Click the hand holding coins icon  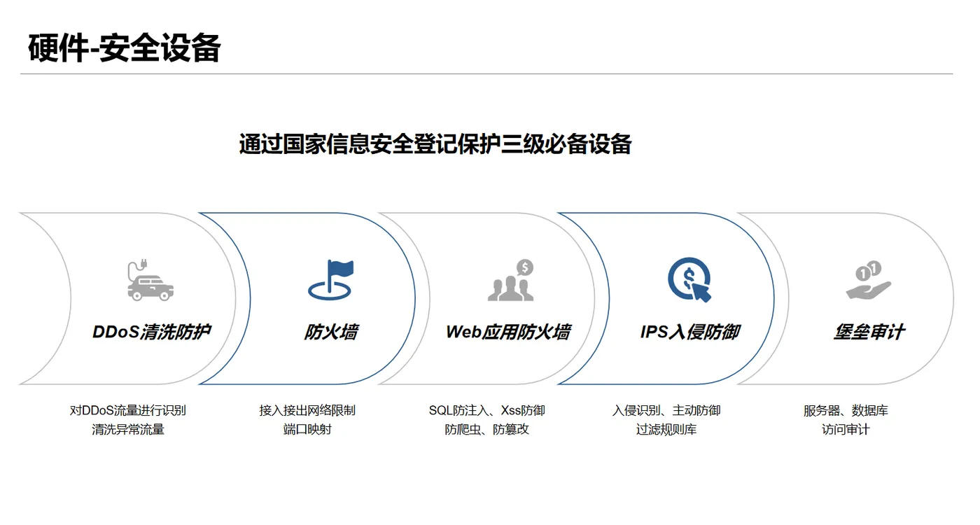(868, 281)
